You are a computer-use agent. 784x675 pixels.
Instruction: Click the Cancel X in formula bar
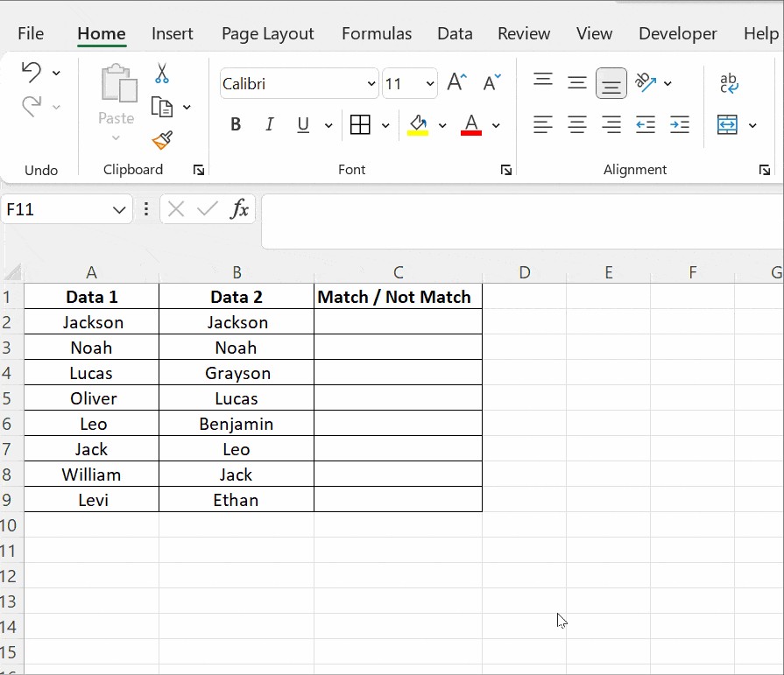[176, 209]
